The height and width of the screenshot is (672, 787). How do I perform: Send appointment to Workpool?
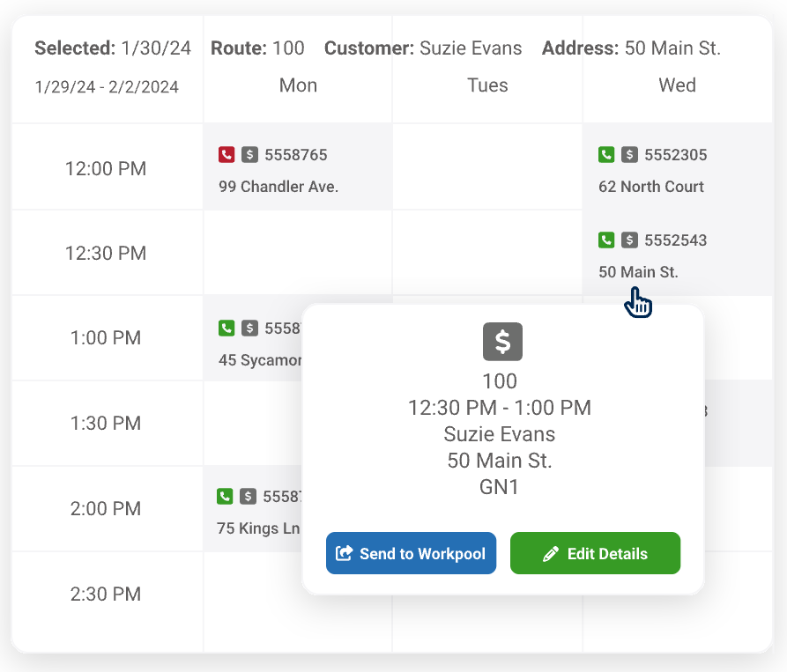tap(411, 554)
